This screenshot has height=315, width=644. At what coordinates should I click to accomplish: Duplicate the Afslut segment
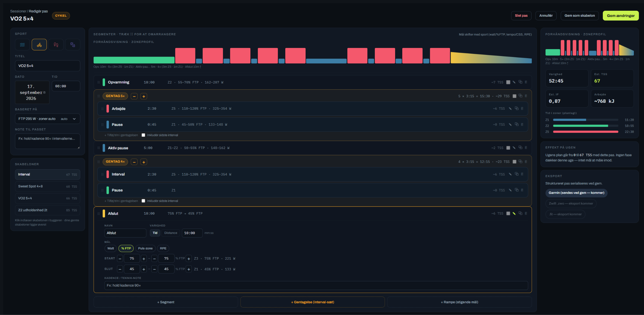pyautogui.click(x=520, y=213)
